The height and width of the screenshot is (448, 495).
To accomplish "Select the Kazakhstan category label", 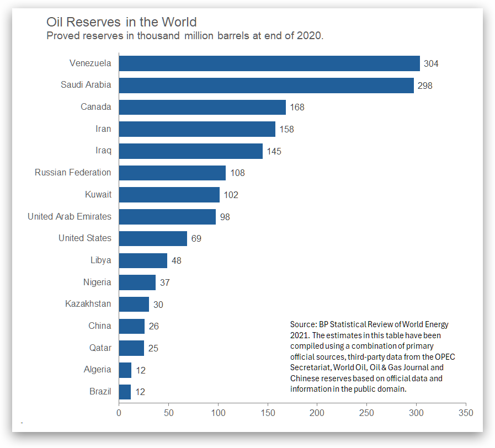I will (88, 304).
